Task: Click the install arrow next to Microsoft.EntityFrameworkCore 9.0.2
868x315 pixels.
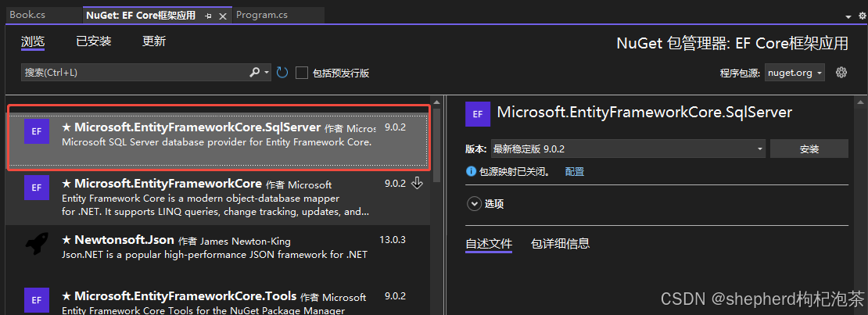Action: (418, 183)
